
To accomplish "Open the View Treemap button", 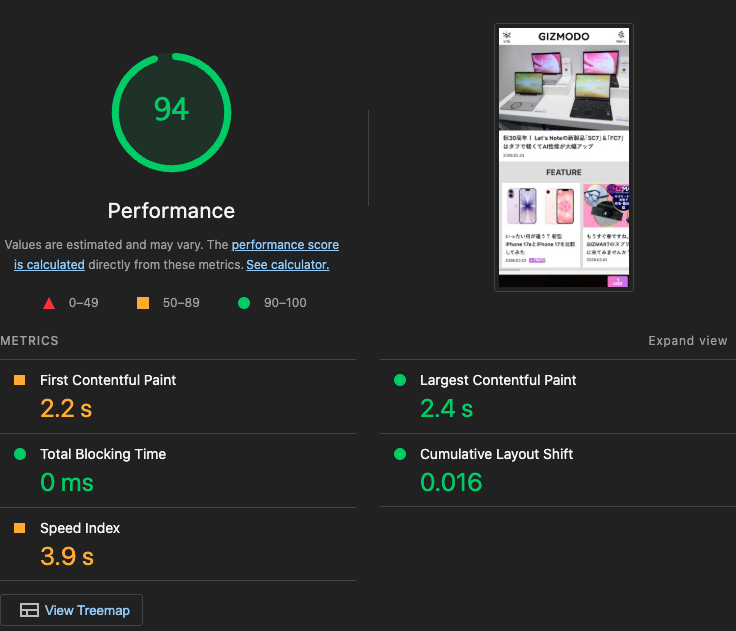I will coord(71,610).
